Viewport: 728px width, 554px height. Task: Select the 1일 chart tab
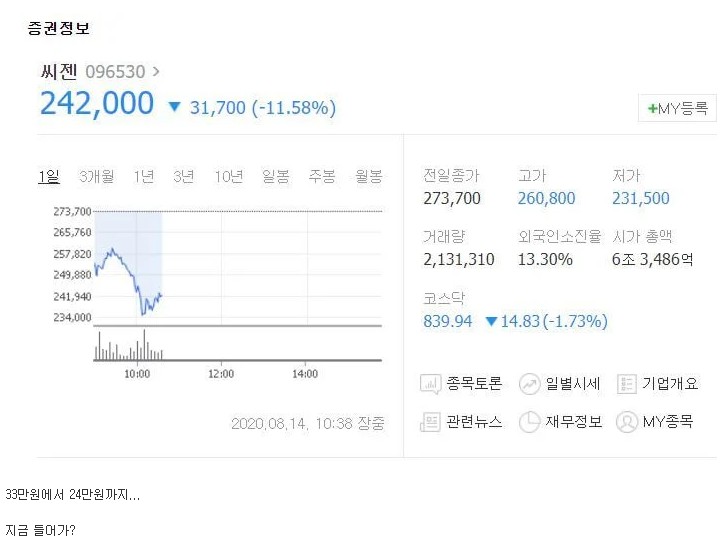(49, 176)
